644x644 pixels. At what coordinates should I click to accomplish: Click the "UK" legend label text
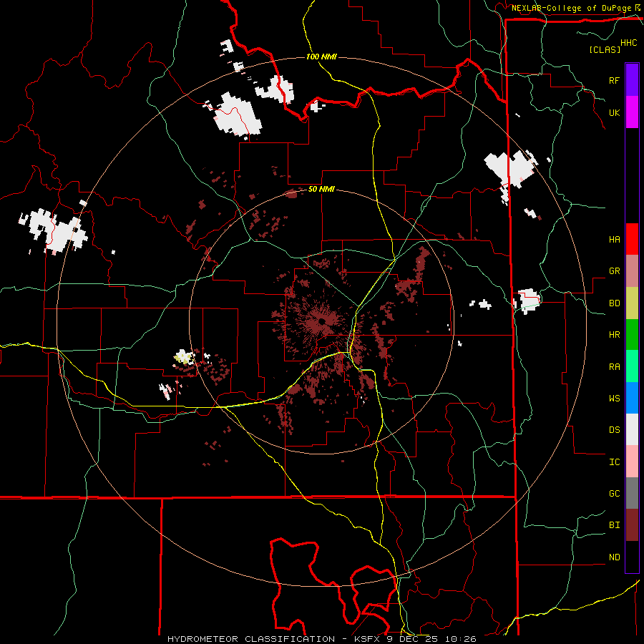point(614,112)
